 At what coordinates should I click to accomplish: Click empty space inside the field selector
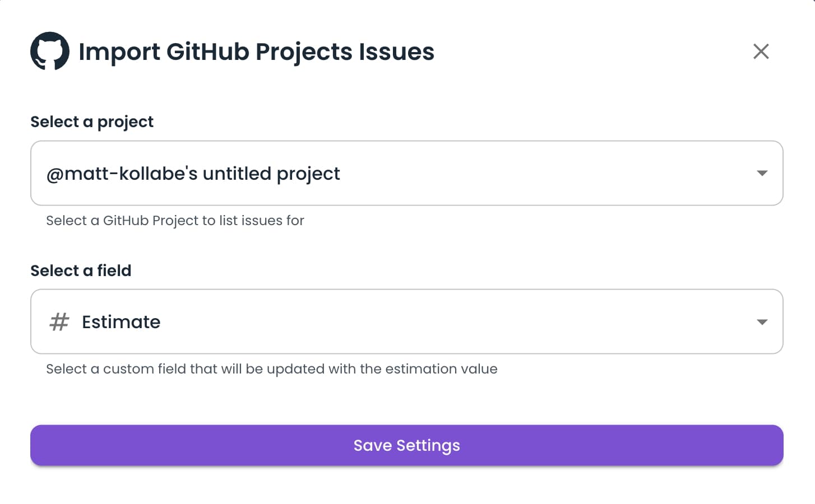click(448, 322)
